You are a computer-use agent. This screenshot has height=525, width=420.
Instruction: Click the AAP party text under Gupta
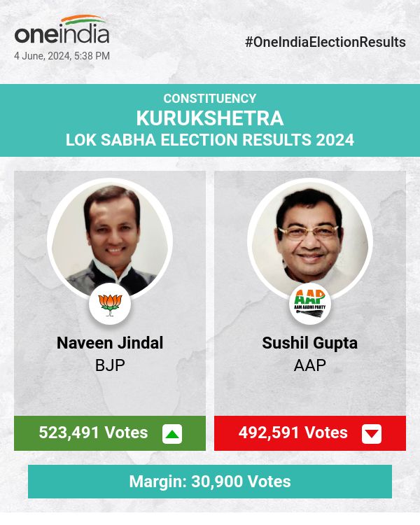(x=310, y=365)
